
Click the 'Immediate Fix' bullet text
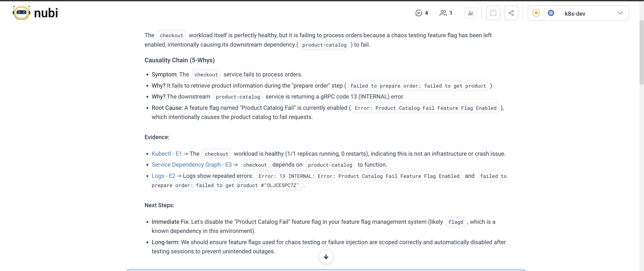tap(323, 226)
